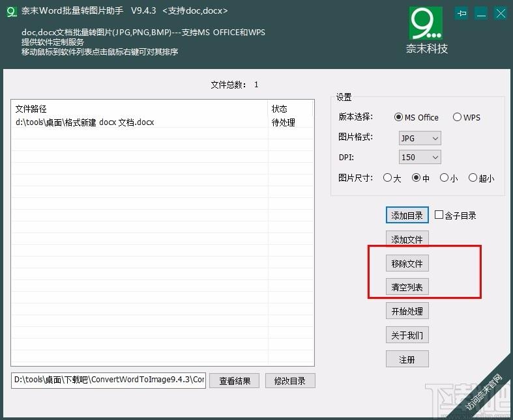Pin the window using the pin button

tap(462, 12)
